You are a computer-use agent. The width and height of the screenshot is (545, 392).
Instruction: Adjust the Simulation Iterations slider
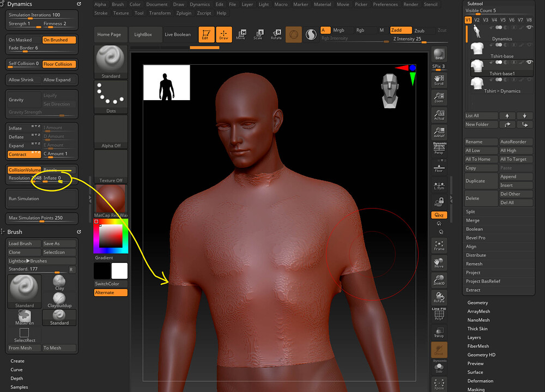[x=42, y=15]
